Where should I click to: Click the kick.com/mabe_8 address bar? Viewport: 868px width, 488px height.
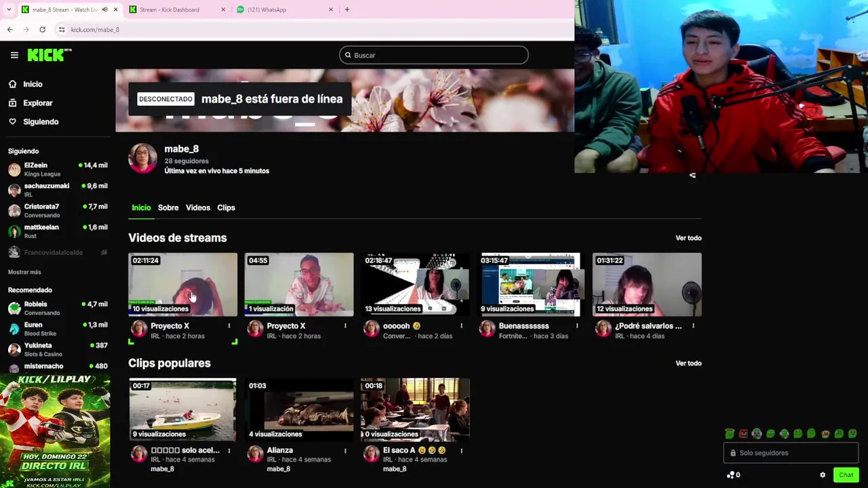[95, 29]
